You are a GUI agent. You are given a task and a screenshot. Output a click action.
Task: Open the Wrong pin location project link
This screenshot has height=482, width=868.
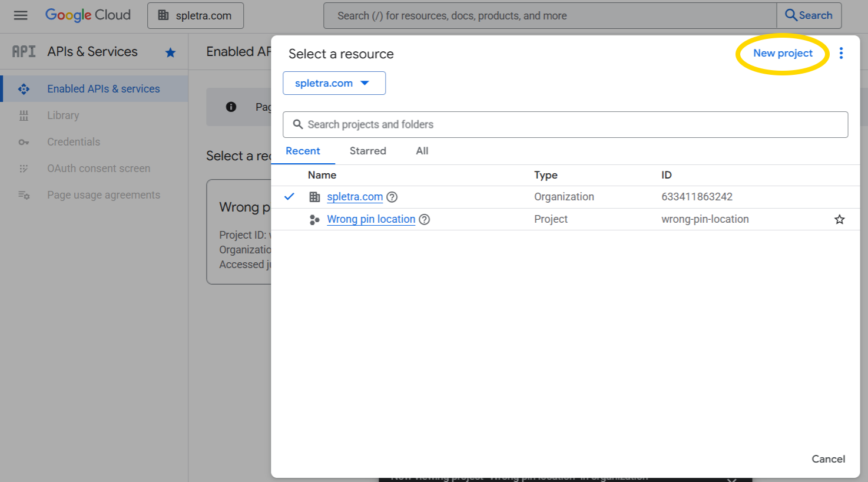[x=370, y=219]
